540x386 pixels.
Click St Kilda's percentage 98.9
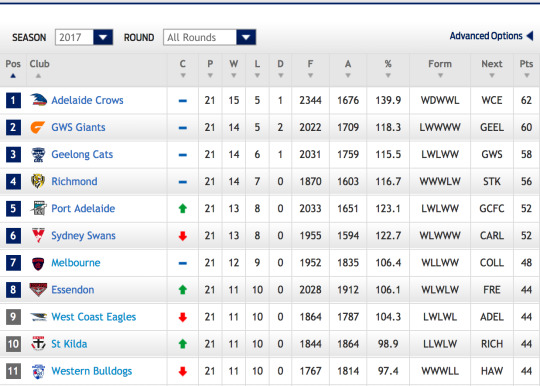pyautogui.click(x=388, y=344)
